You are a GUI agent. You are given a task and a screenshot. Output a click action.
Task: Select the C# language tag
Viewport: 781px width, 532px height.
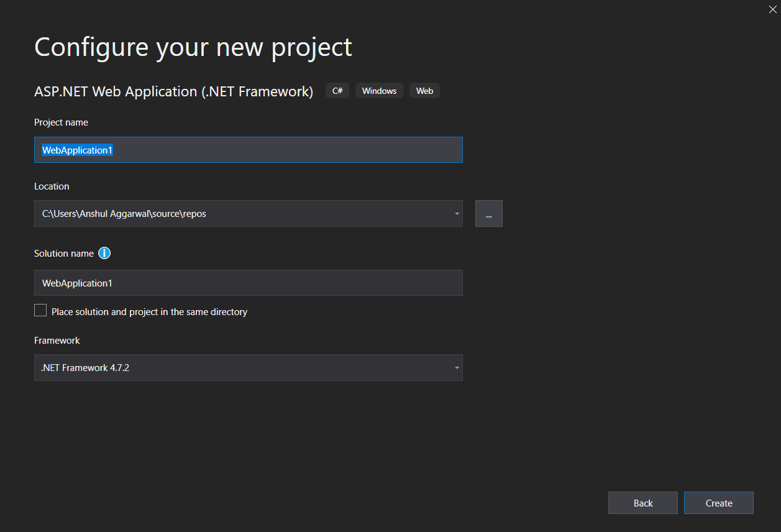[337, 90]
